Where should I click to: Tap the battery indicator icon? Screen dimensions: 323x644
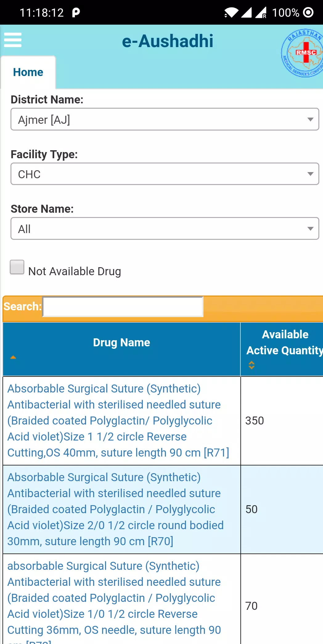[308, 12]
